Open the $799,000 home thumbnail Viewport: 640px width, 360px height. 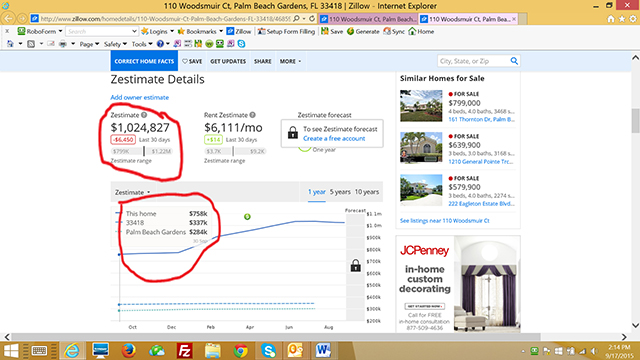421,106
